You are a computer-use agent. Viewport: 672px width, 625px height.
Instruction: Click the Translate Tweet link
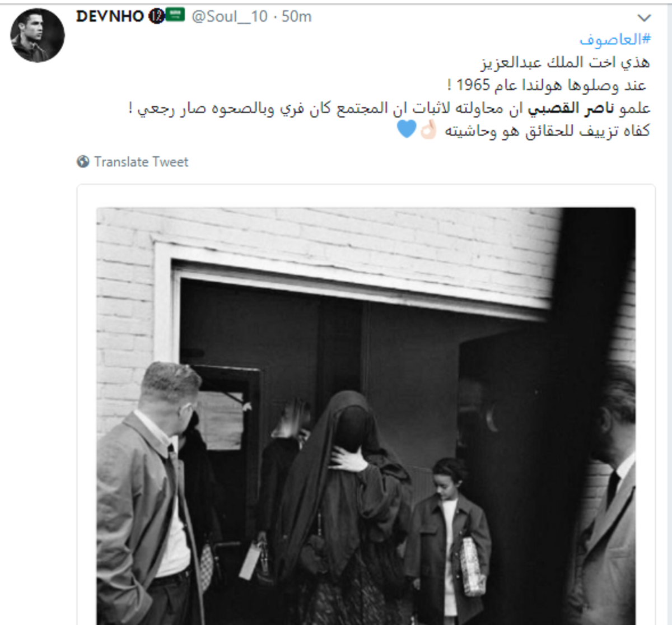(x=141, y=162)
